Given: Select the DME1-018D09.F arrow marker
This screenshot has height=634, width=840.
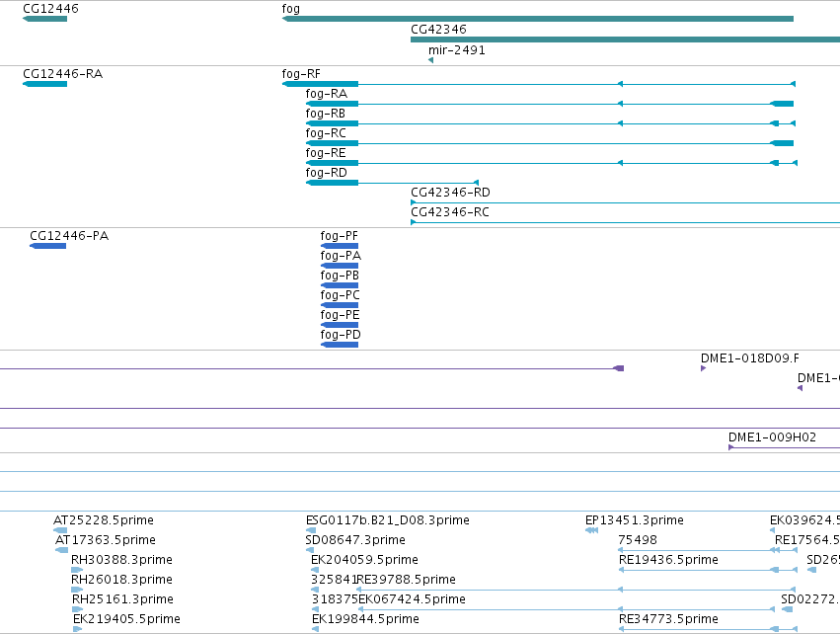Looking at the screenshot, I should tap(704, 368).
